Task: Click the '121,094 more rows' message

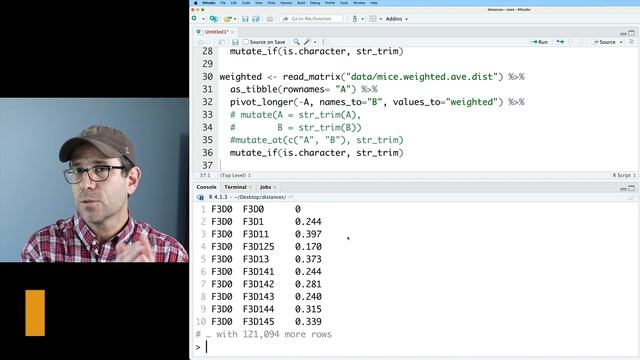Action: 287,334
